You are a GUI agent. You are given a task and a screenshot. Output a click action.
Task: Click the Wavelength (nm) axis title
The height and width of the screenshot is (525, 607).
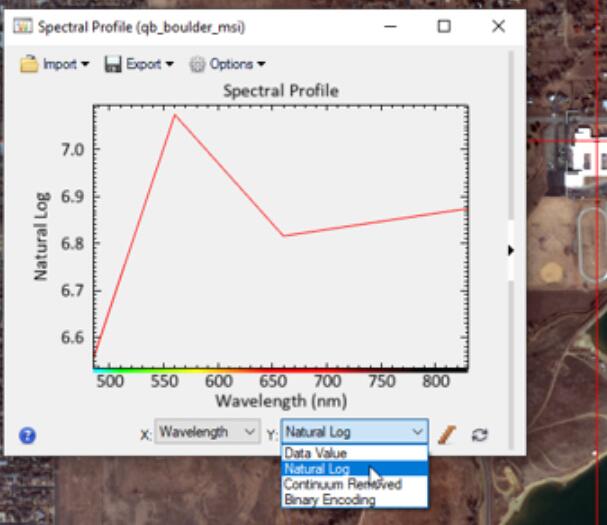279,401
